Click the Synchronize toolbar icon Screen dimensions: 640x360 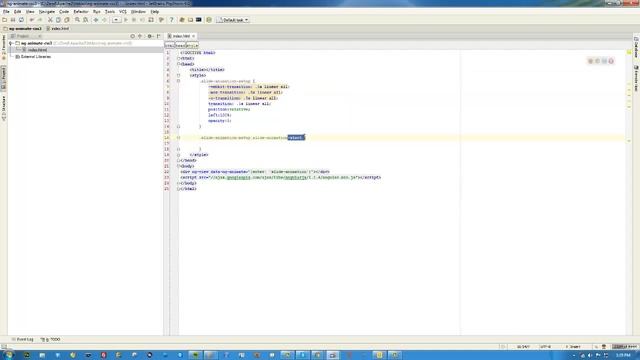click(x=21, y=20)
